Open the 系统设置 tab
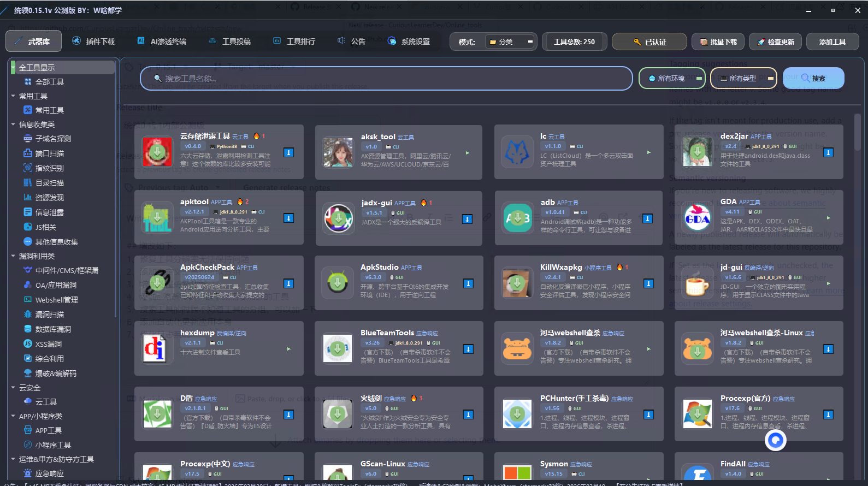The image size is (868, 486). 409,42
